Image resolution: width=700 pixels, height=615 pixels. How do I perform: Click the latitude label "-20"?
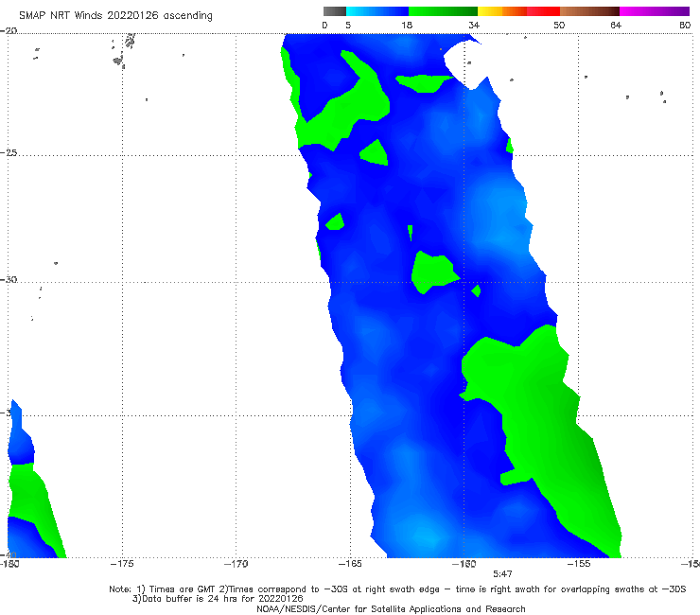click(x=9, y=30)
